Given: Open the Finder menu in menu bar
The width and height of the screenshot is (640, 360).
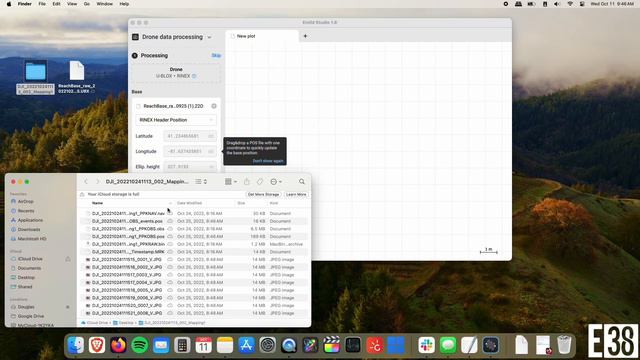Looking at the screenshot, I should point(24,4).
